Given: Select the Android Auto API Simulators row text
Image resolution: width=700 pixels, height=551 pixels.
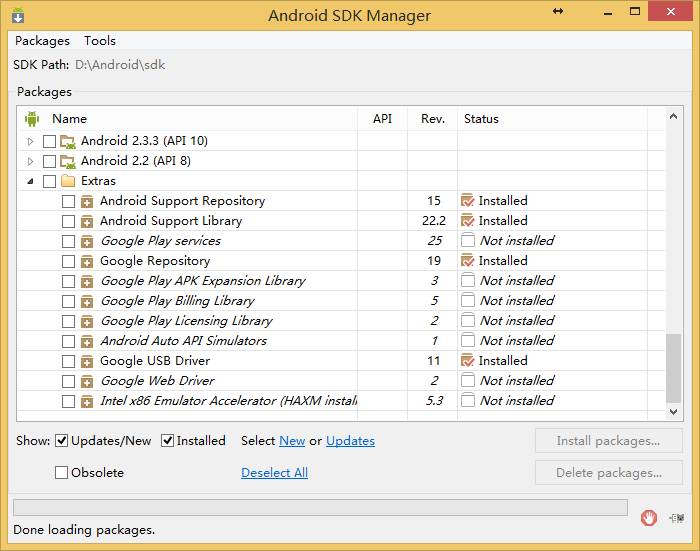Looking at the screenshot, I should tap(183, 341).
